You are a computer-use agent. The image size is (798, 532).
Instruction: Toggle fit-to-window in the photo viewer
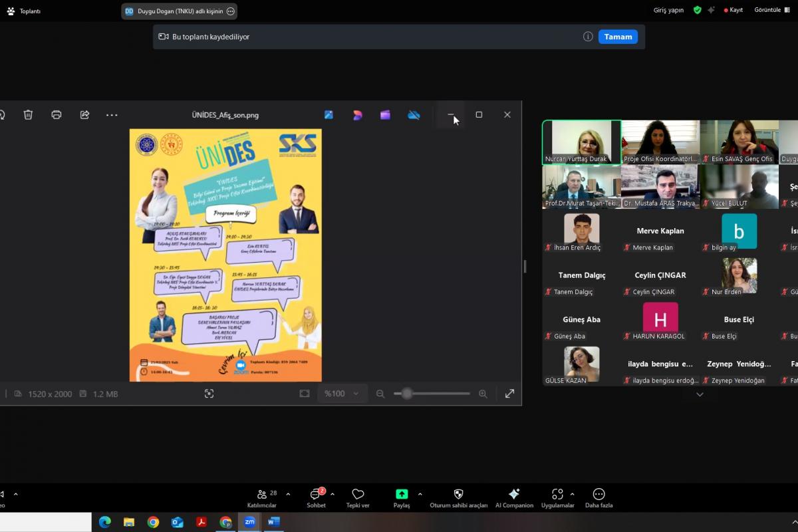pyautogui.click(x=305, y=394)
